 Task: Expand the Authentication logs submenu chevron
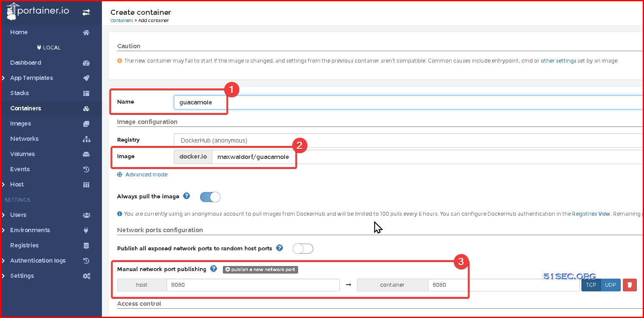[3, 261]
